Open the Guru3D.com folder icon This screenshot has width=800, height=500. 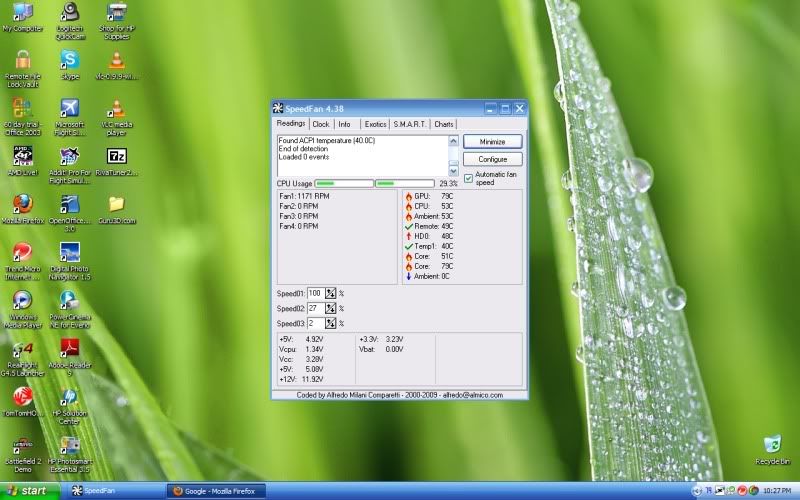click(117, 210)
